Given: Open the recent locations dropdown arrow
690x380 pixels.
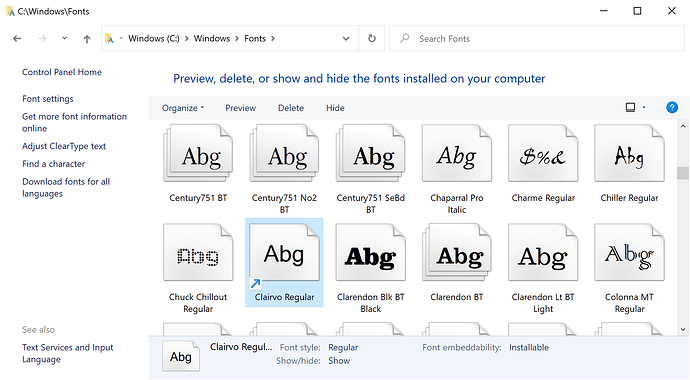Looking at the screenshot, I should coord(65,38).
